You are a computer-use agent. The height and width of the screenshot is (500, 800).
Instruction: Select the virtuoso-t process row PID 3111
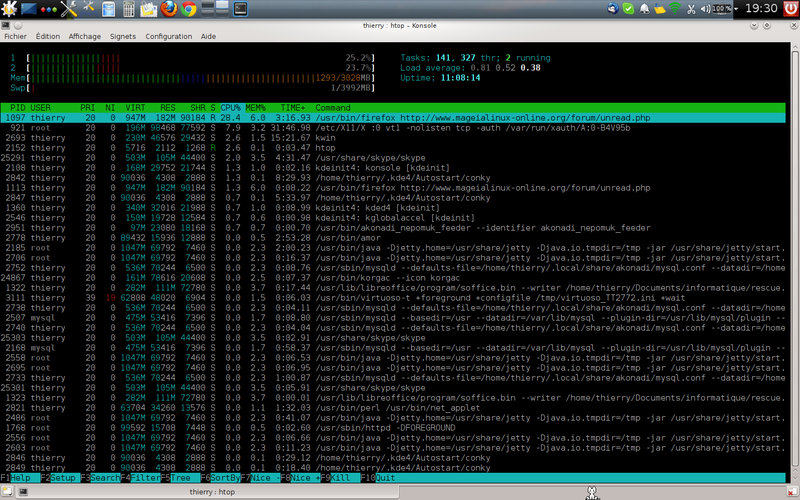point(393,298)
